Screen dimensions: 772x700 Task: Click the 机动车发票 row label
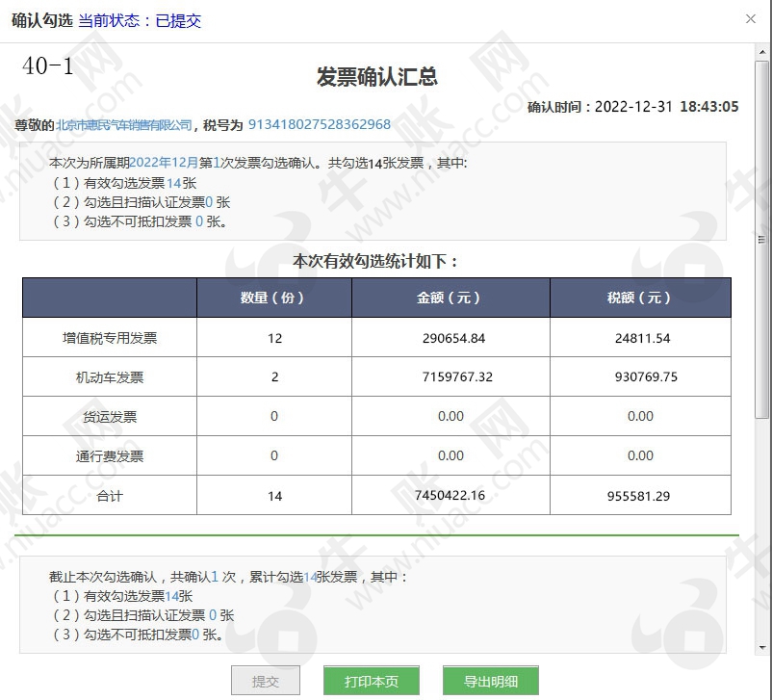pyautogui.click(x=110, y=377)
